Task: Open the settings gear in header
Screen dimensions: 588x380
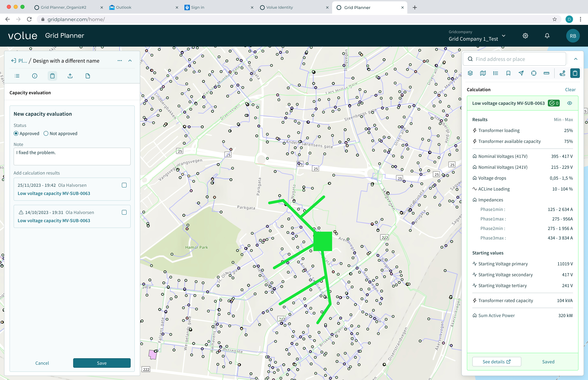Action: [525, 36]
